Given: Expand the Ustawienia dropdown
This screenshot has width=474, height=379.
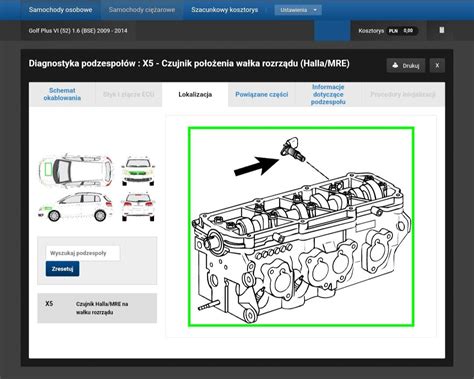Looking at the screenshot, I should coord(298,10).
